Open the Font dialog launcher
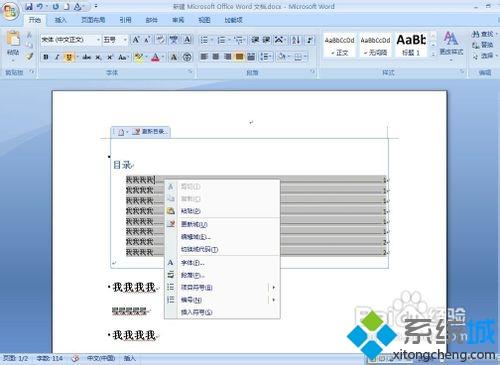 tap(190, 72)
